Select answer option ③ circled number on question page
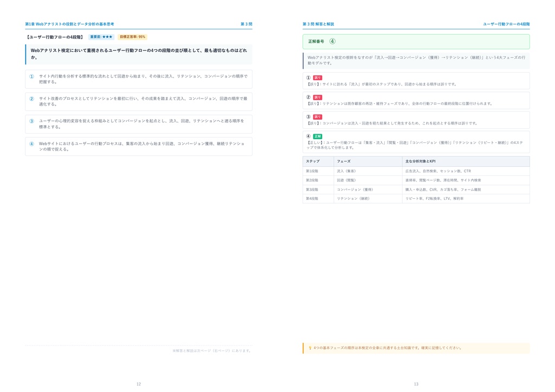Viewport: 555px width, 392px height. 31,121
